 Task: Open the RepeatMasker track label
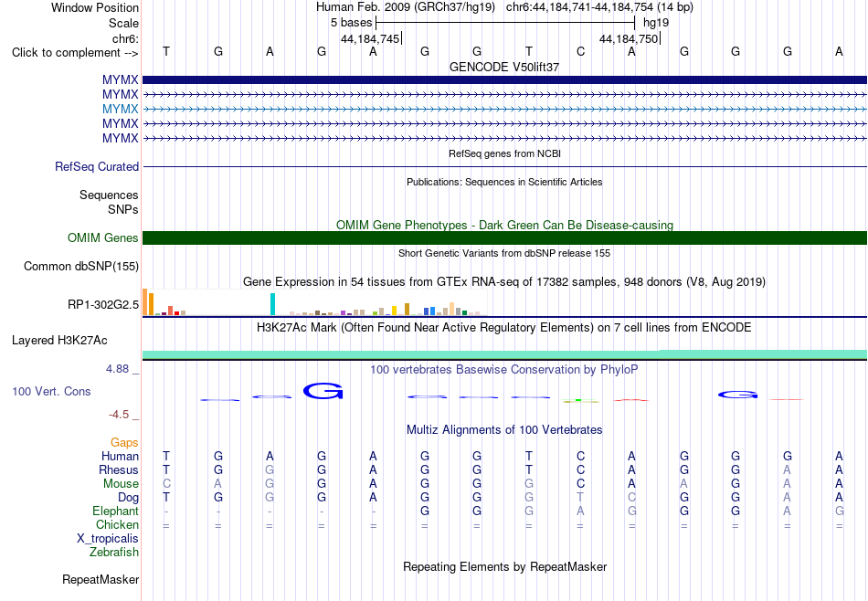(x=101, y=579)
